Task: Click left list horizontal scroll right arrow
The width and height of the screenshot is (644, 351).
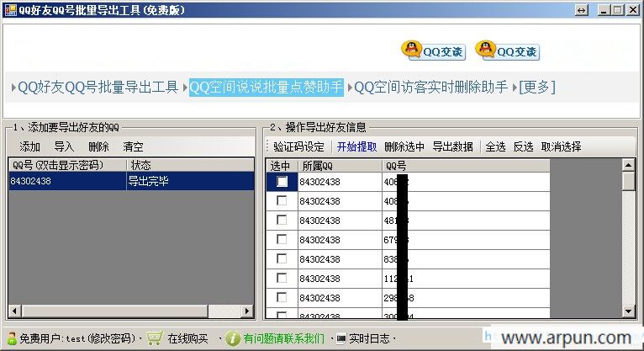Action: tap(247, 311)
